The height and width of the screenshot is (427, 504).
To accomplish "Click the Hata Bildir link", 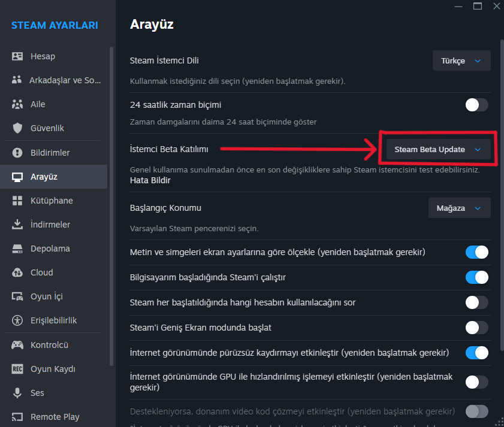I will coord(150,180).
